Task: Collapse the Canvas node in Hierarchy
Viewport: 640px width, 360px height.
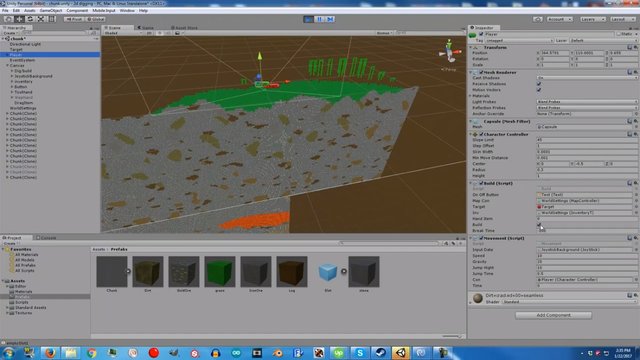Action: point(7,65)
